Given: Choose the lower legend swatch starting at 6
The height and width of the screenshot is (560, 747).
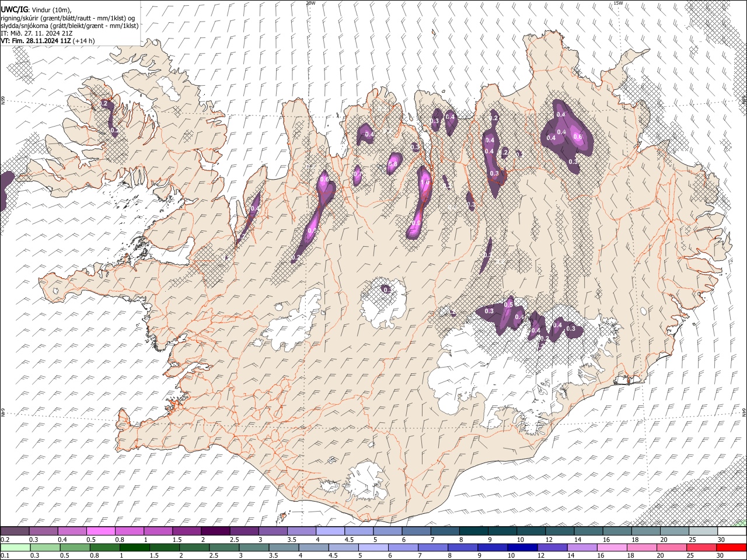Looking at the screenshot, I should (403, 547).
